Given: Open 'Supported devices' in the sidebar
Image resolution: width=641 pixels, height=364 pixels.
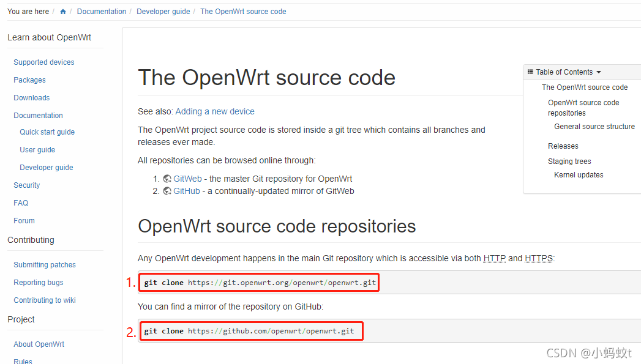Looking at the screenshot, I should tap(43, 62).
